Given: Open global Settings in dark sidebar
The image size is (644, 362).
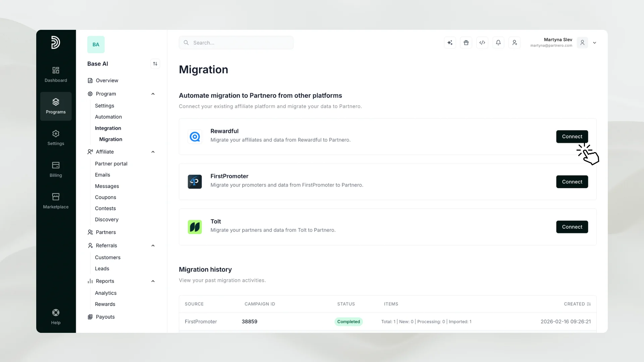Looking at the screenshot, I should click(x=56, y=138).
